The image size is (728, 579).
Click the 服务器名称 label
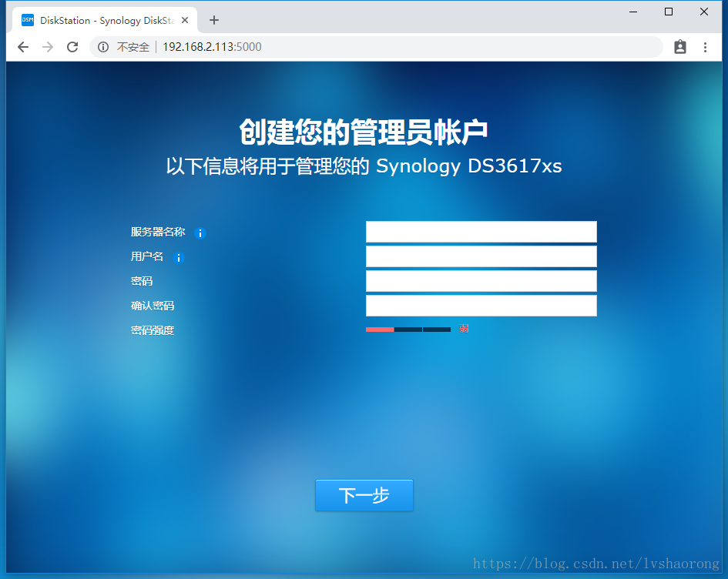[158, 232]
